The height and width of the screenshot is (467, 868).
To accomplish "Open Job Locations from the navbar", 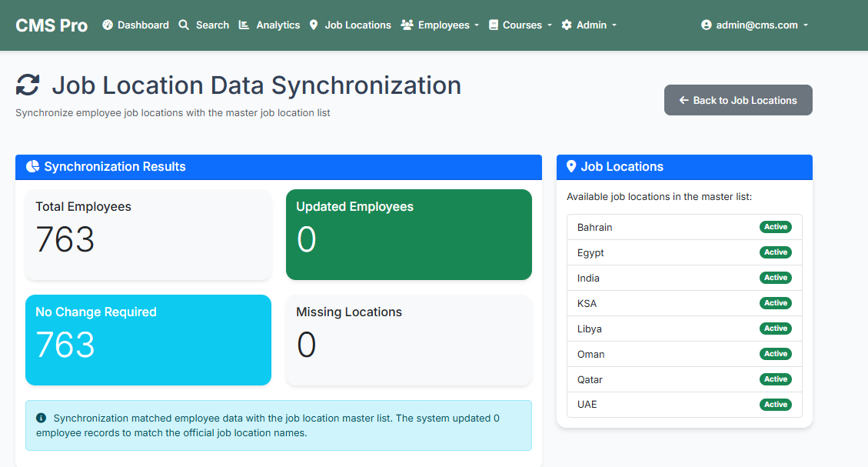I will (350, 25).
